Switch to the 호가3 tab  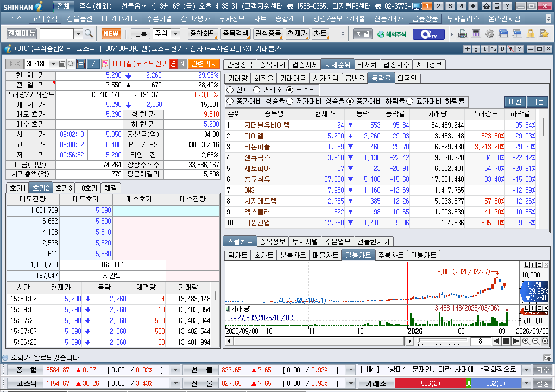[64, 188]
